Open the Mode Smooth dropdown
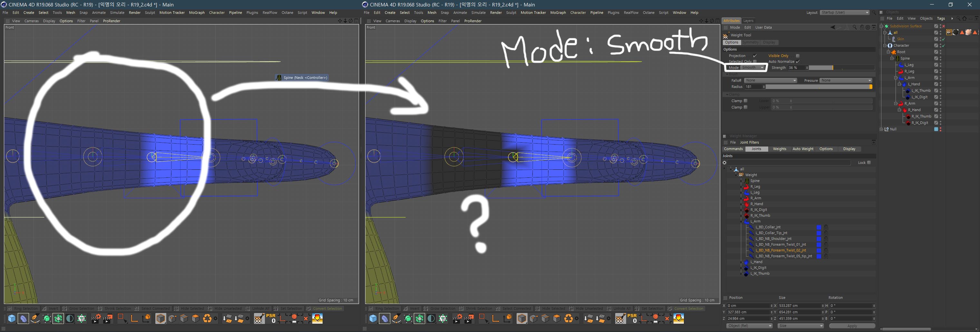The height and width of the screenshot is (332, 980). pyautogui.click(x=753, y=68)
